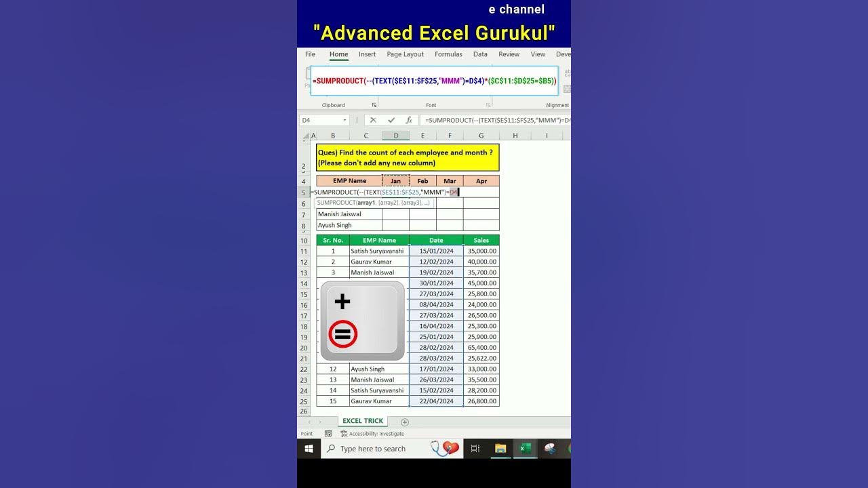Click the Jan header cell

click(x=396, y=181)
